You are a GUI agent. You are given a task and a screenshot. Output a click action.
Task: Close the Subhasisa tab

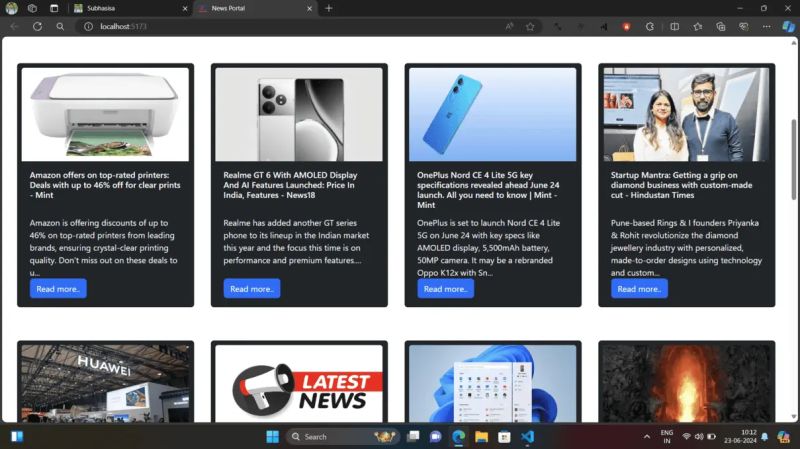coord(185,8)
